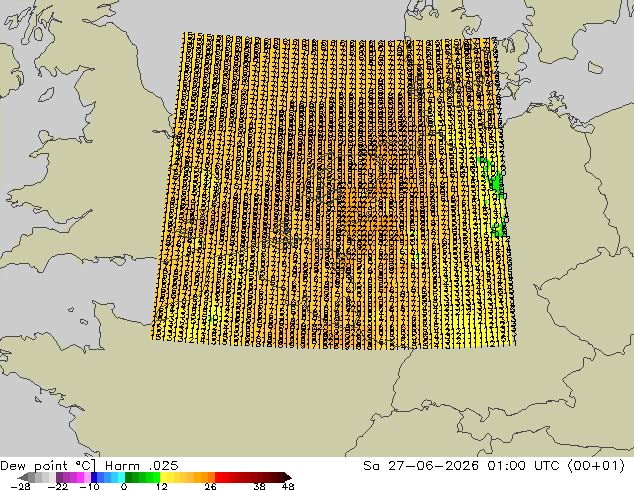Click the 'Dew point °C' title label
The image size is (634, 490).
[x=48, y=466]
